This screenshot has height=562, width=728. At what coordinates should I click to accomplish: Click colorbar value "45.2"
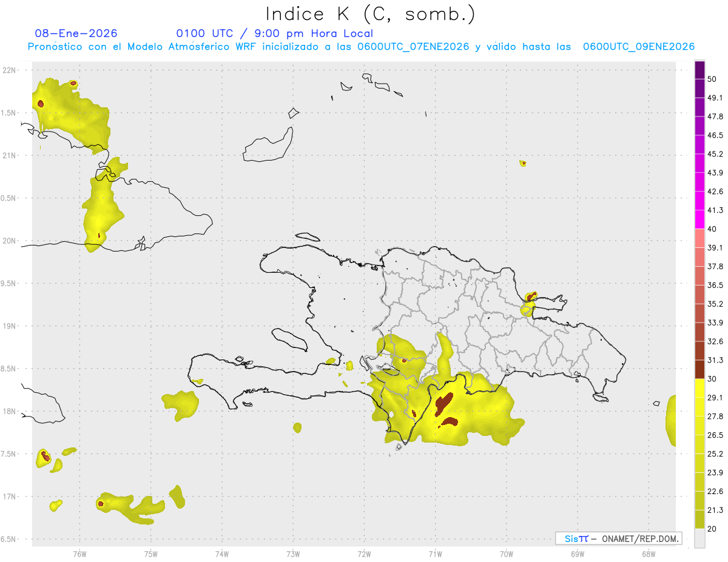point(715,154)
